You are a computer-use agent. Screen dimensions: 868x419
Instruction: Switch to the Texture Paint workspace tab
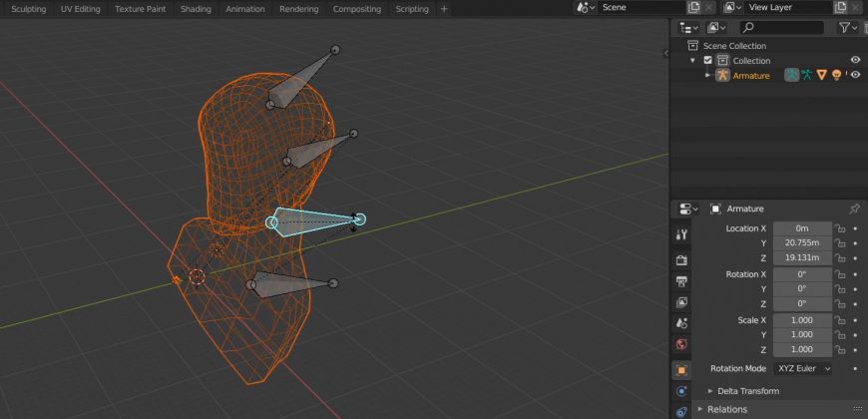[x=140, y=9]
